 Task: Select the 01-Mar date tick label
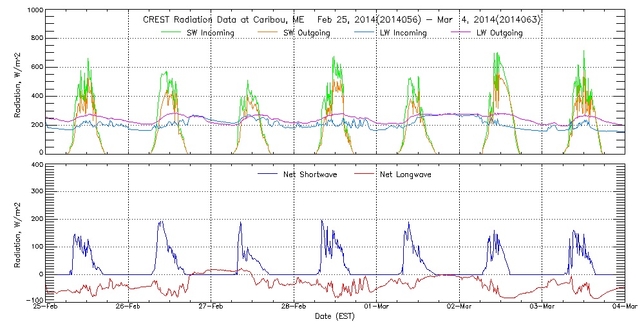coord(377,307)
